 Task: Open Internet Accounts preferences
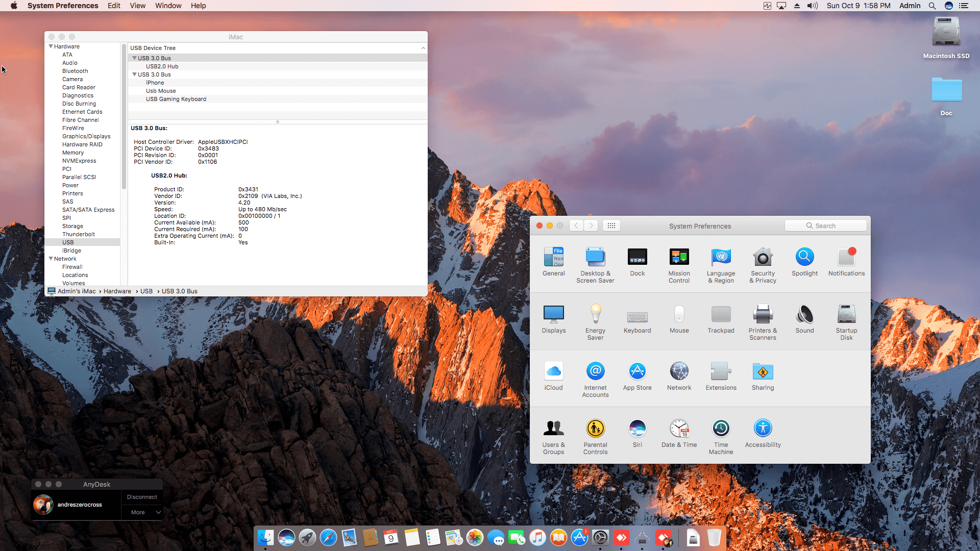(x=595, y=380)
